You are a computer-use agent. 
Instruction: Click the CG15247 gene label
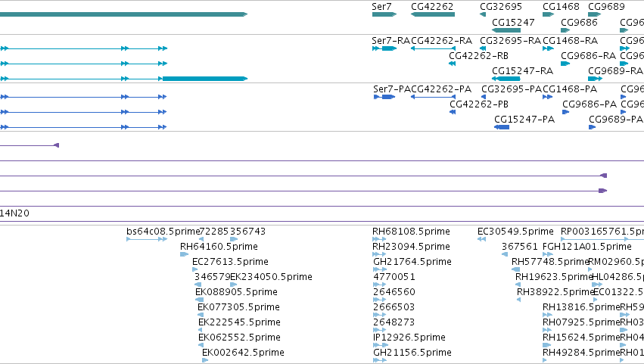pyautogui.click(x=513, y=22)
